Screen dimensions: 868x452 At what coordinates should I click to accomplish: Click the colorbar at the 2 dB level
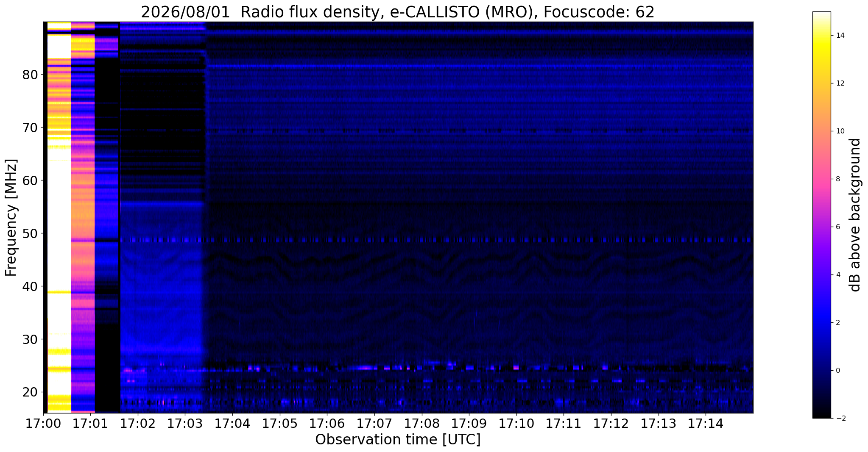point(821,322)
